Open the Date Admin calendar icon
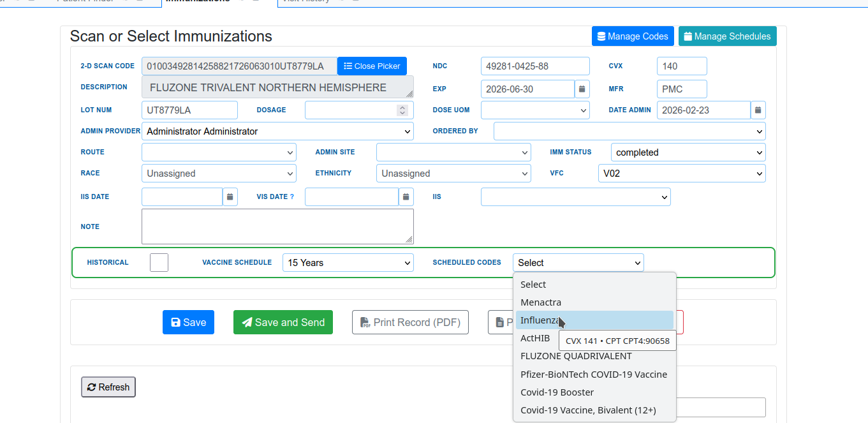 pyautogui.click(x=758, y=110)
